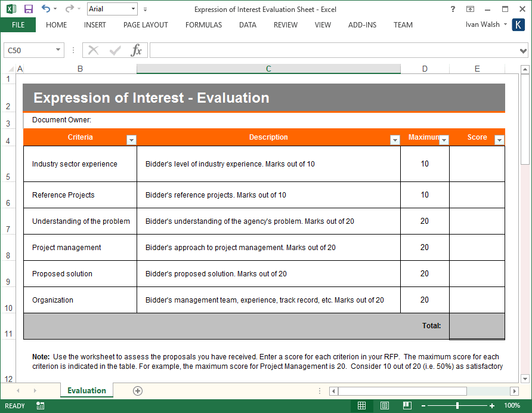Click the Cancel entry X icon
This screenshot has height=413, width=532.
coord(93,50)
